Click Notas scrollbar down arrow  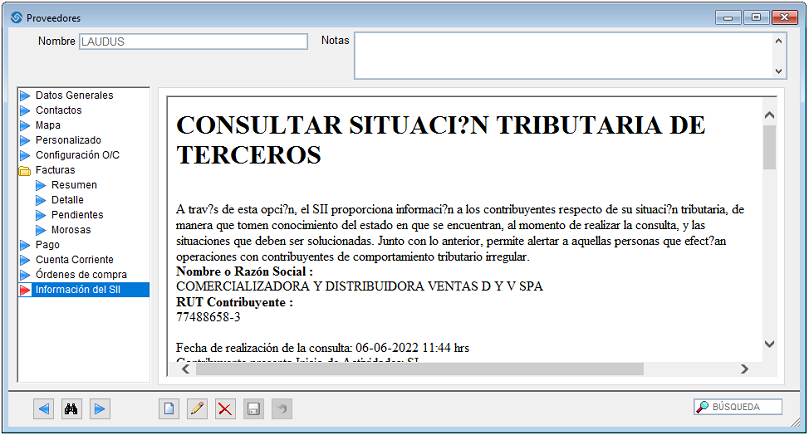779,71
